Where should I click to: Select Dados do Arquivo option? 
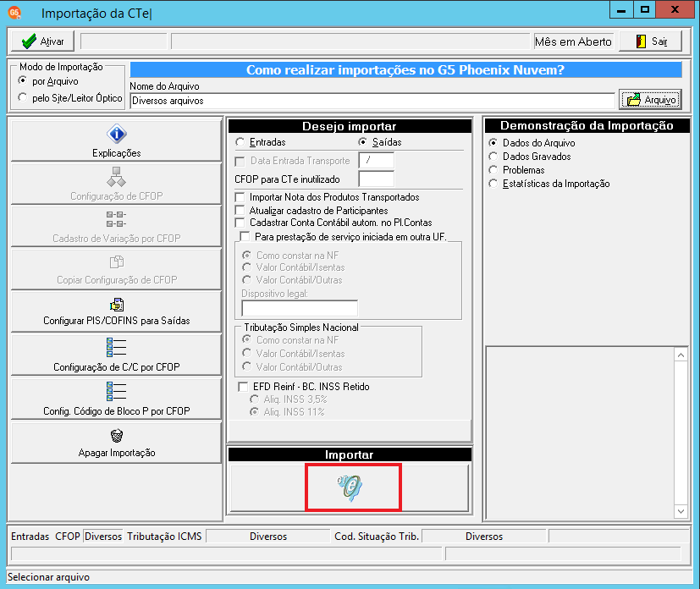(x=493, y=143)
